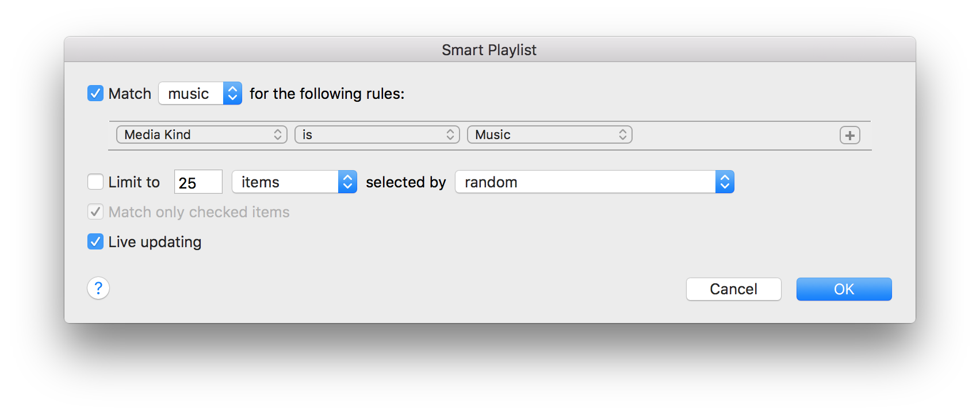Expand the selected by random dropdown
Image resolution: width=980 pixels, height=415 pixels.
[595, 182]
